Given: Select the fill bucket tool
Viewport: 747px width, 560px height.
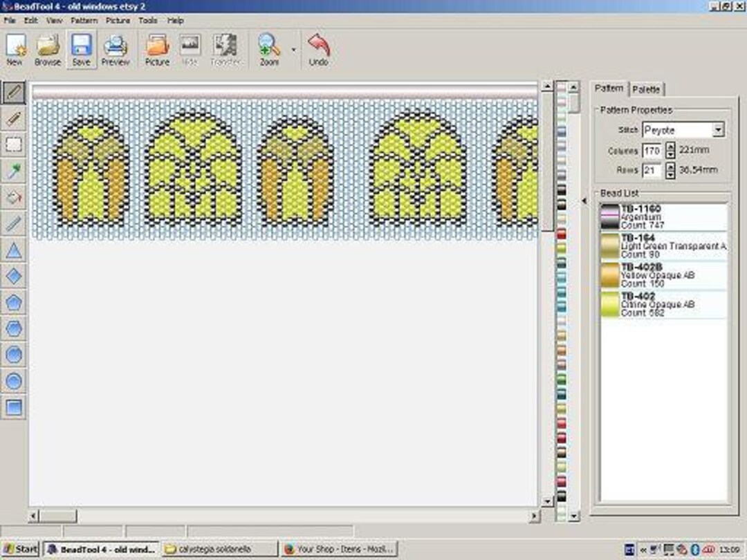Looking at the screenshot, I should [x=14, y=197].
